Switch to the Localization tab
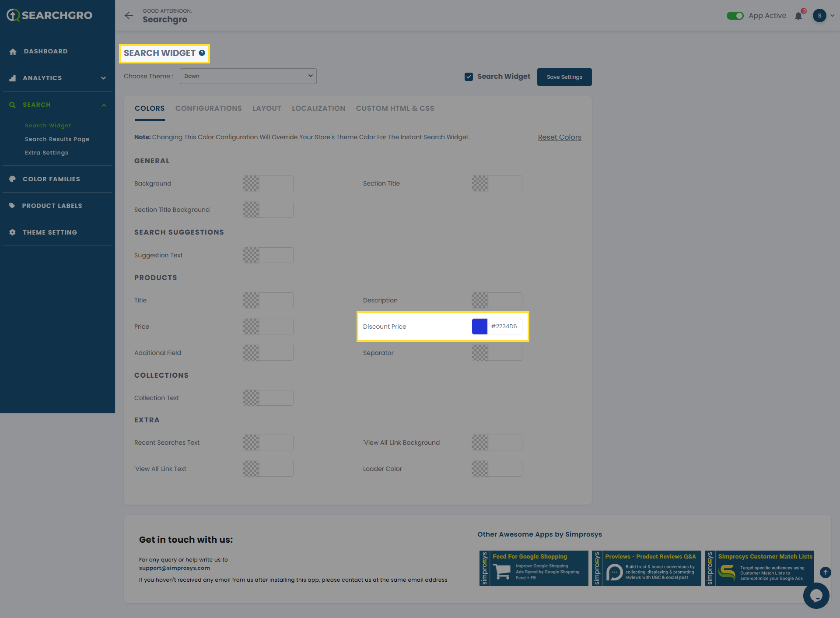The image size is (840, 618). click(x=318, y=109)
